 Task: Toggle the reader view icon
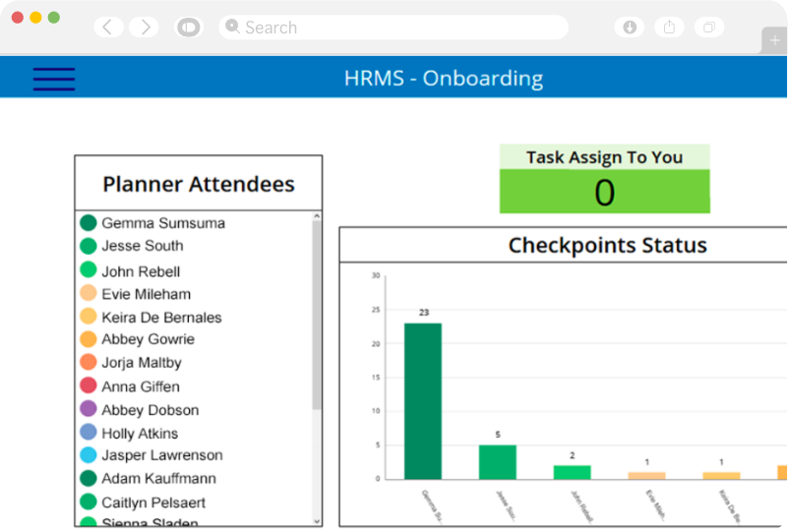tap(188, 28)
